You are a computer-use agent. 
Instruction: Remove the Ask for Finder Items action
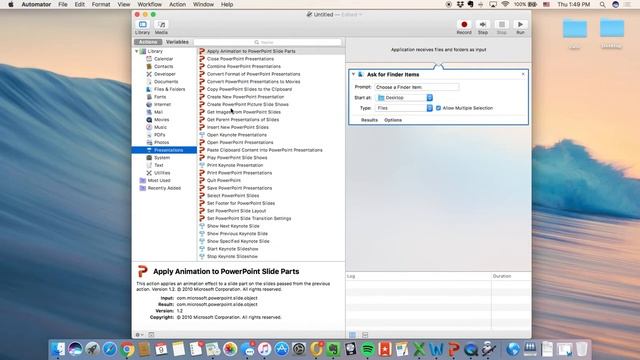(523, 74)
